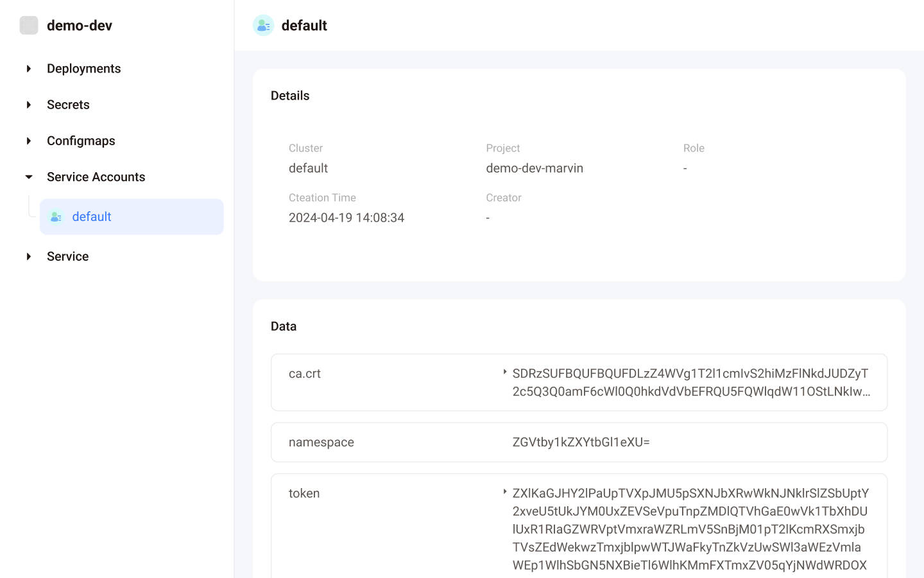Viewport: 924px width, 578px height.
Task: Click the namespace data row
Action: click(579, 442)
